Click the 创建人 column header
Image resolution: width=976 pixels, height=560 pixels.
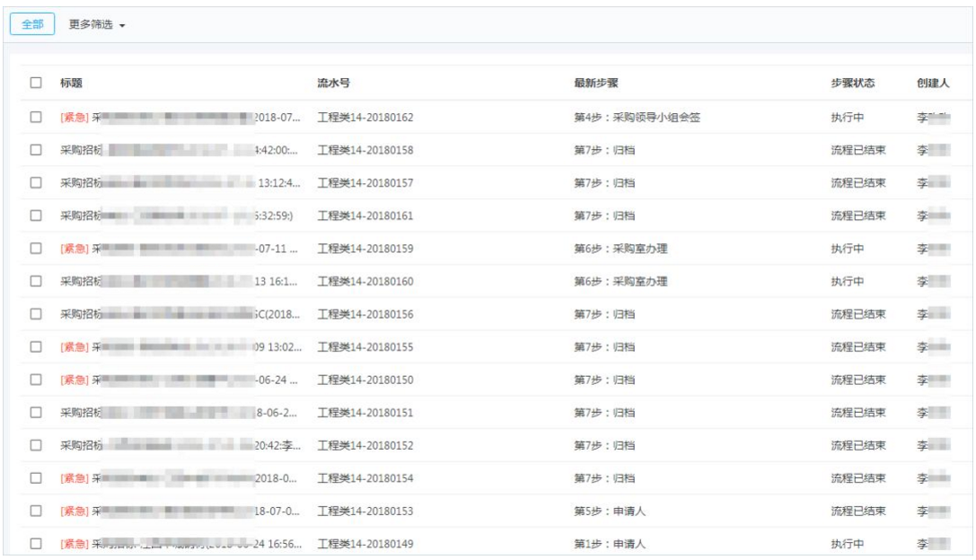(x=933, y=83)
